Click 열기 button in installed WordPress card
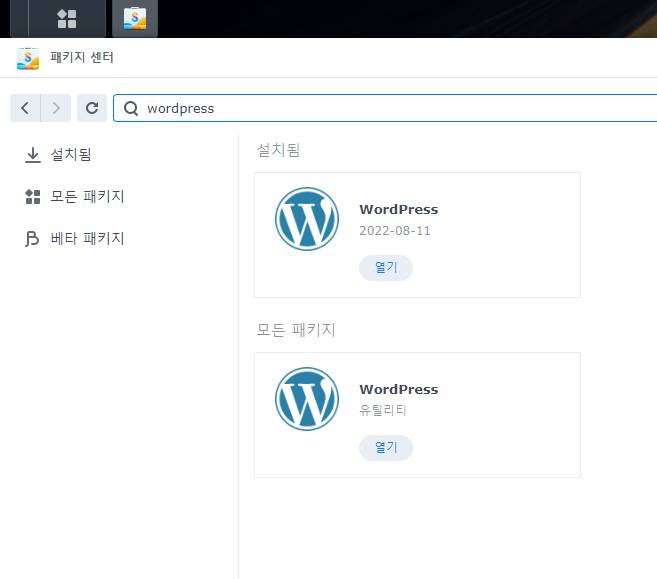 click(x=386, y=268)
